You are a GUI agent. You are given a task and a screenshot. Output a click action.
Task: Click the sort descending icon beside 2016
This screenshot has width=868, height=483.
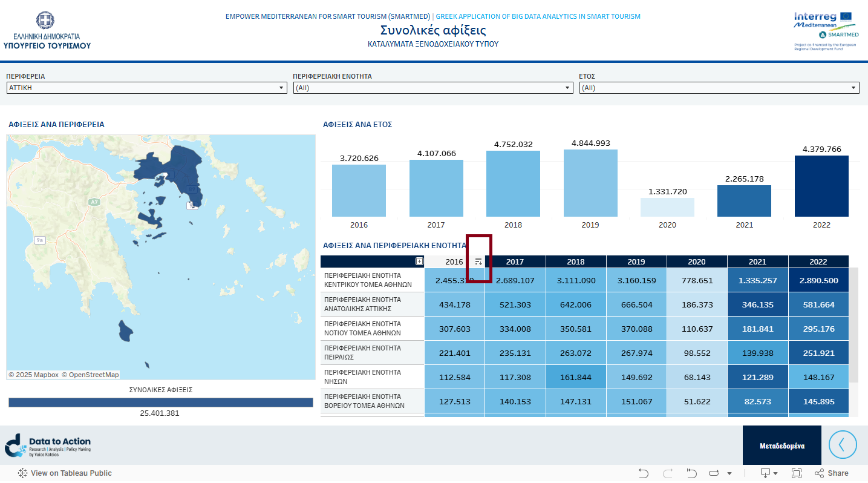[x=478, y=261]
